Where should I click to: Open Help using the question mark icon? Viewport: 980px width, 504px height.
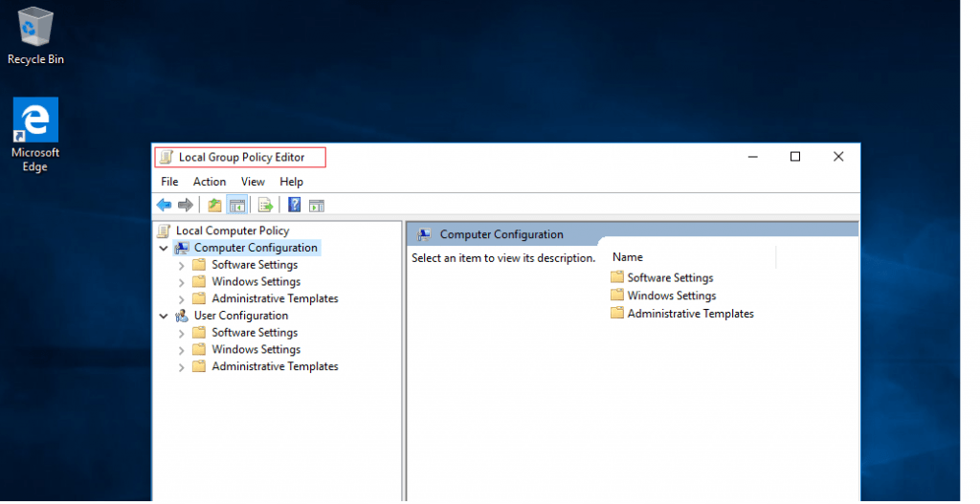pos(295,205)
